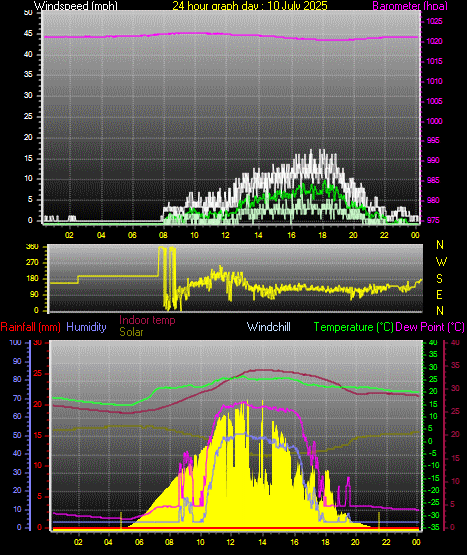The height and width of the screenshot is (555, 467).
Task: Click the 'Barometer (hpa)' axis title
Action: point(410,5)
